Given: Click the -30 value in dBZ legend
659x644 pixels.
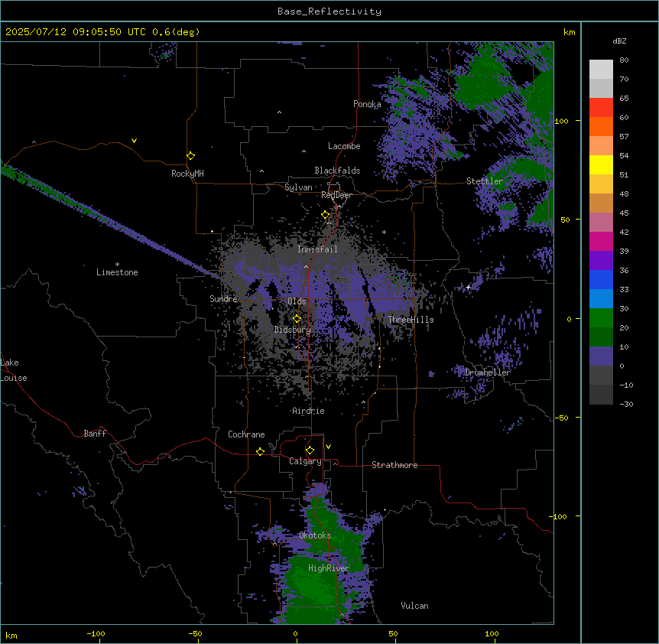Looking at the screenshot, I should point(627,404).
